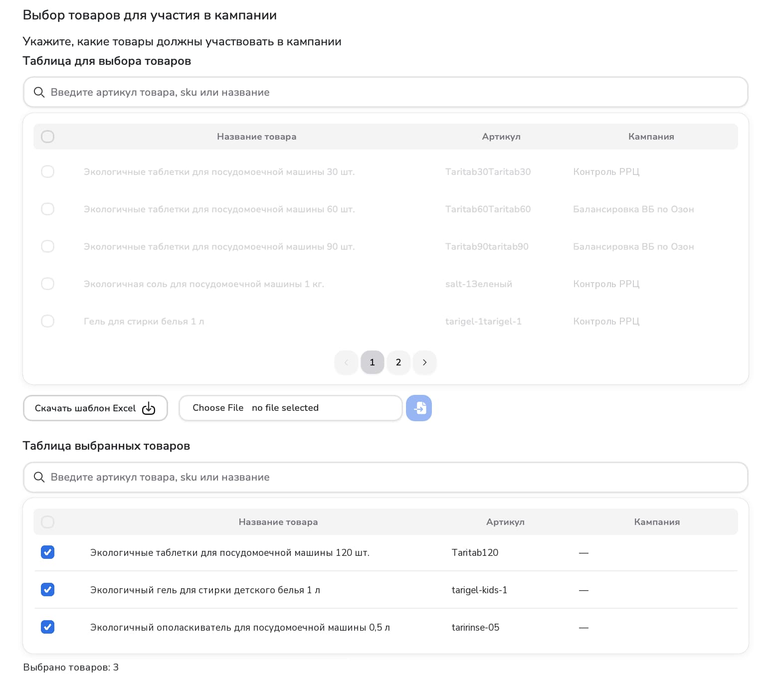Viewport: 784px width, 684px height.
Task: Toggle the select-all checkbox in the selected products table
Action: pos(47,522)
